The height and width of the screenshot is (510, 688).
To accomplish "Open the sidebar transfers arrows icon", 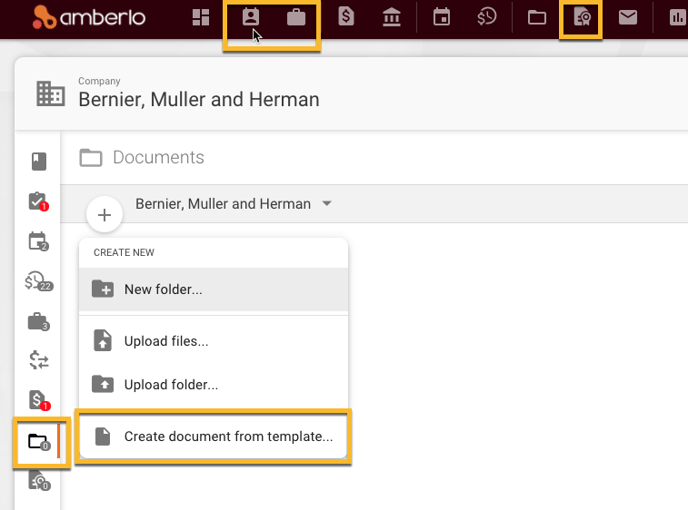I will point(39,360).
